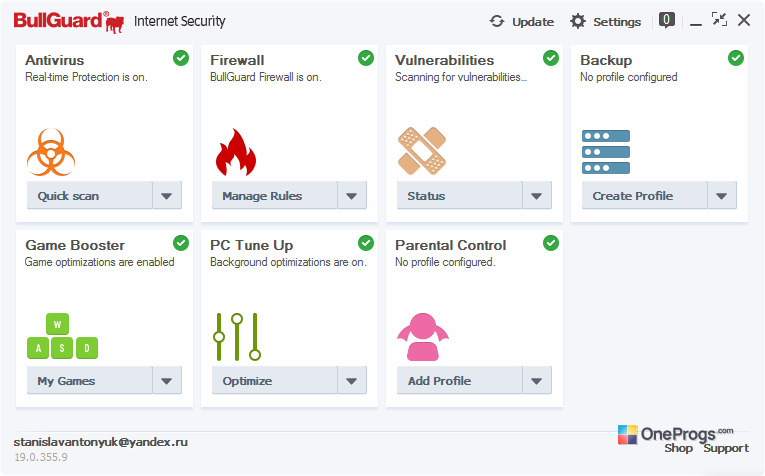765x476 pixels.
Task: Click the Backup server stack icon
Action: [606, 152]
